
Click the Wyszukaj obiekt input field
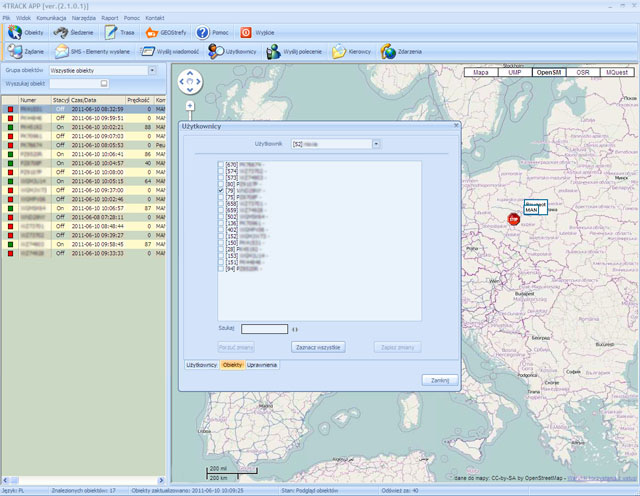[x=79, y=83]
